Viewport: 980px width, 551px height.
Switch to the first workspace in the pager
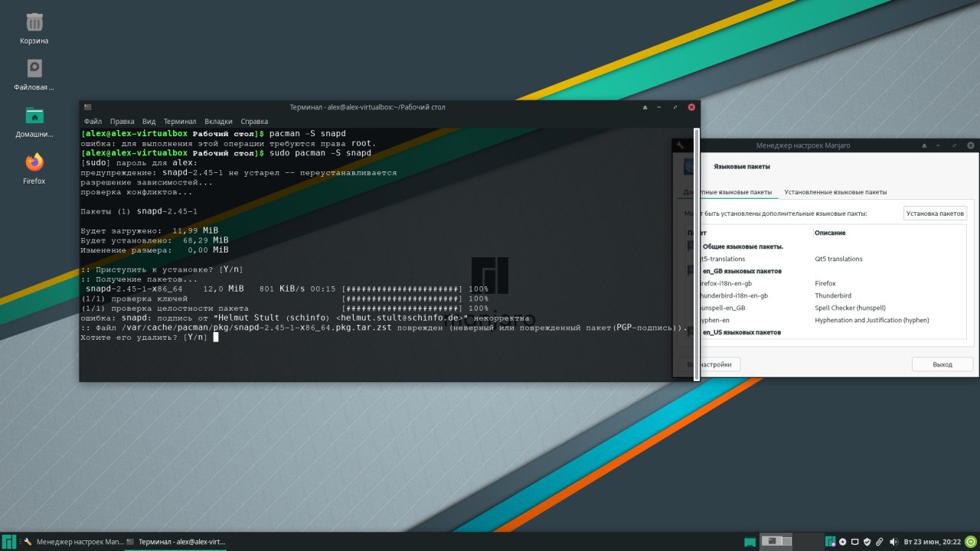776,541
